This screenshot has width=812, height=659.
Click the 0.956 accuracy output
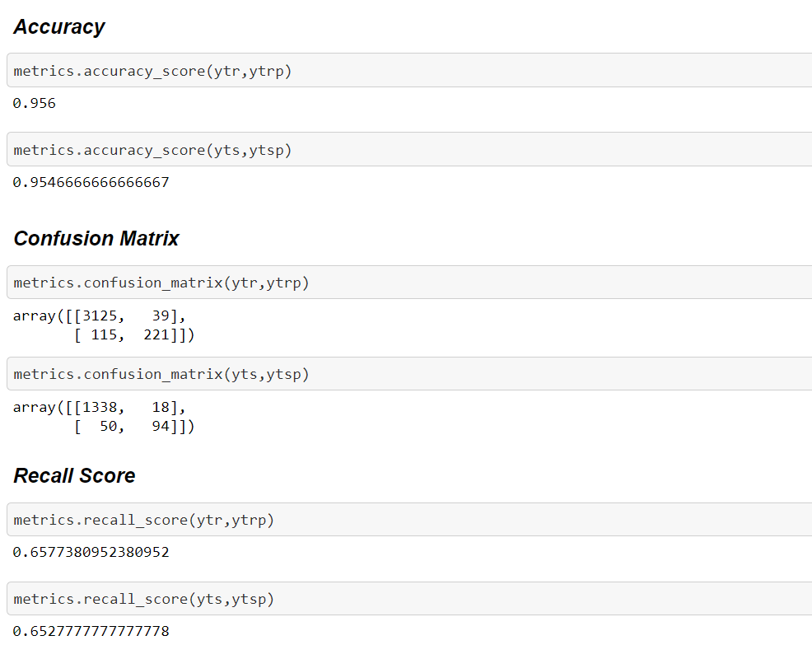click(35, 103)
